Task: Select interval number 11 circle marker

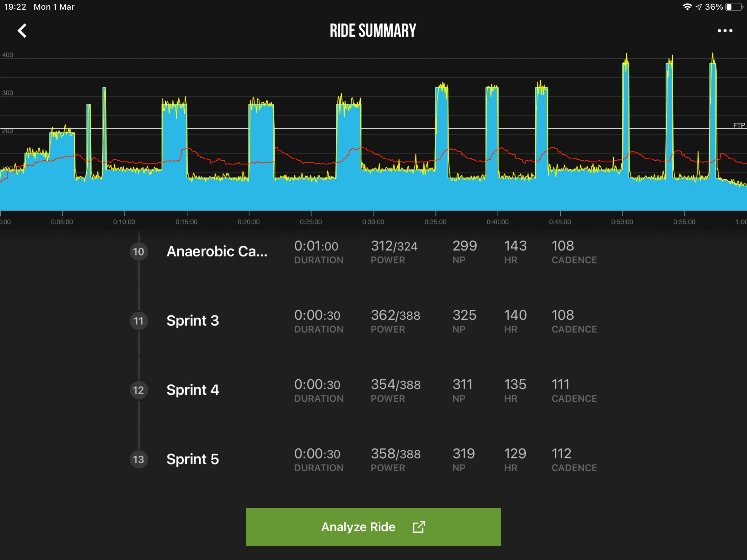Action: [x=139, y=321]
